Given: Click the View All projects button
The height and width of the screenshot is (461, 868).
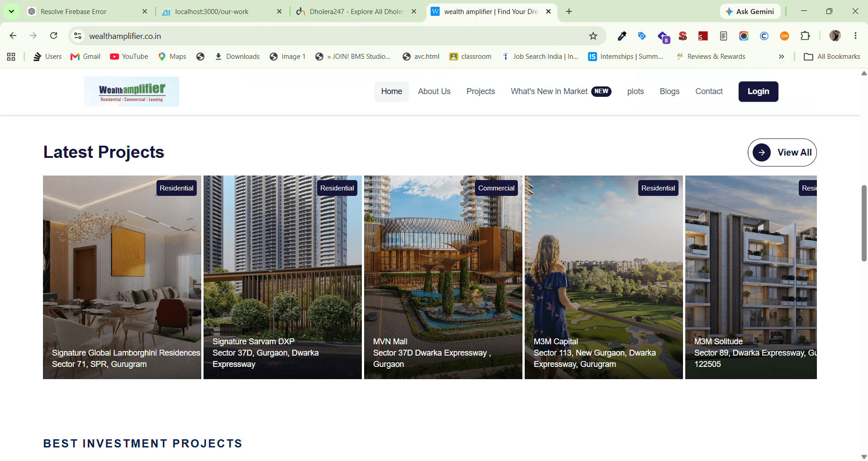Looking at the screenshot, I should pyautogui.click(x=782, y=152).
